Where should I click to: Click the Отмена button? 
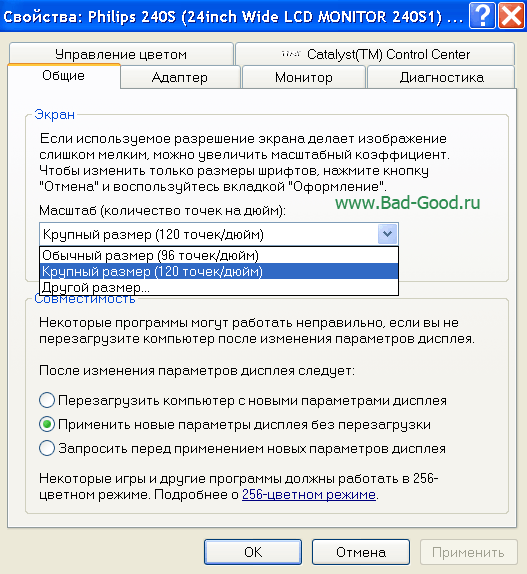(x=361, y=552)
